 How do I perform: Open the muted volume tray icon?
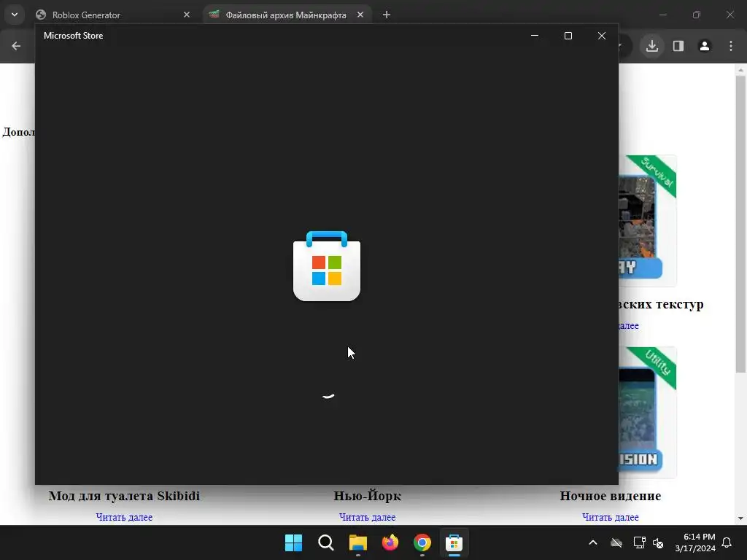pos(658,542)
